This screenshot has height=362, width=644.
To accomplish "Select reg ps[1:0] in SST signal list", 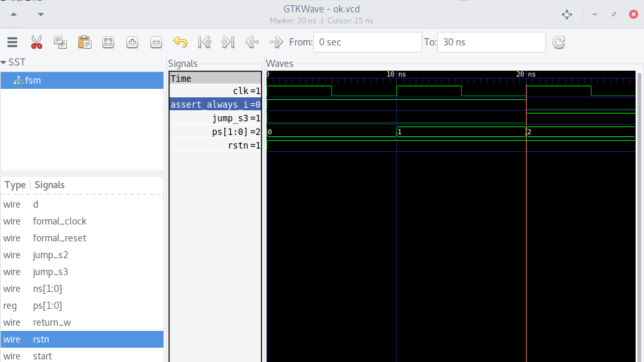I will tap(82, 306).
